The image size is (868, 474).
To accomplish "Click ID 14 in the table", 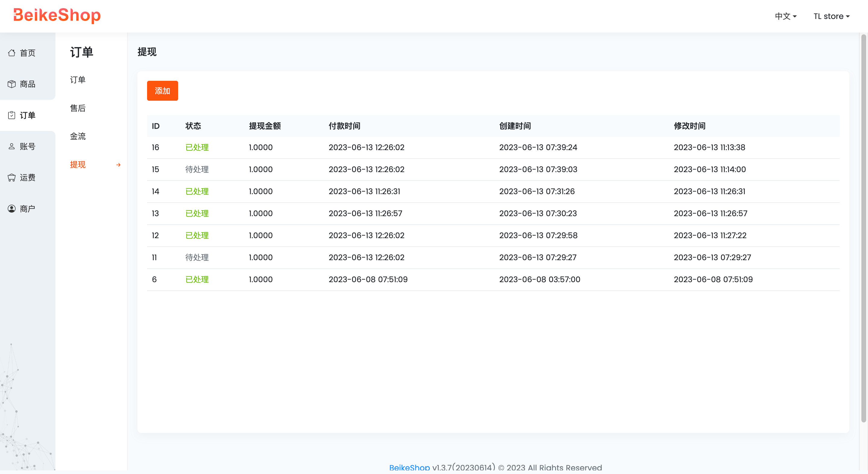I will point(155,191).
